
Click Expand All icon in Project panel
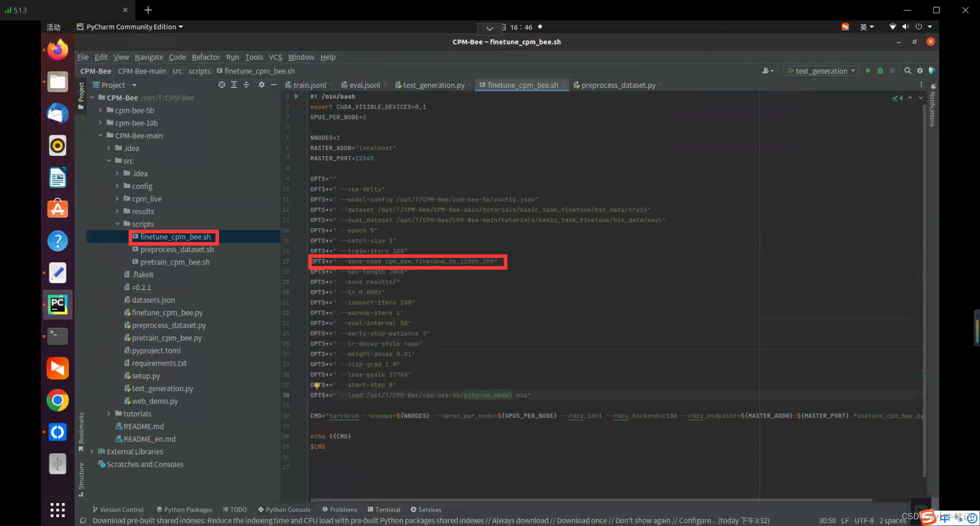coord(234,85)
